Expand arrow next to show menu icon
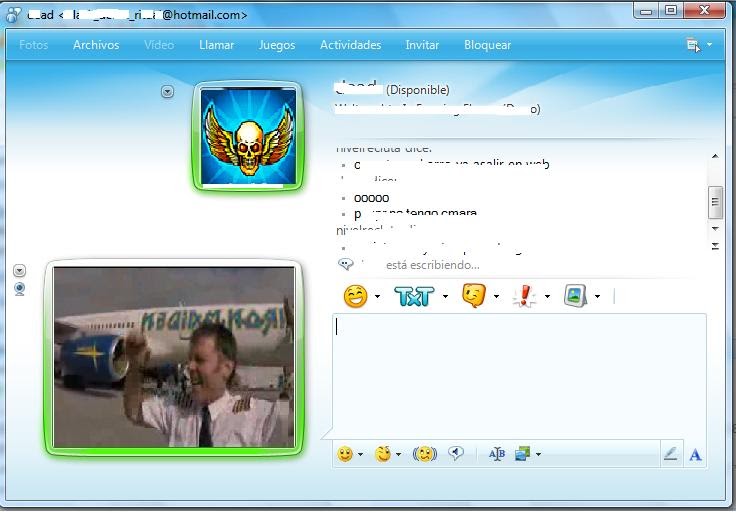 tap(709, 45)
